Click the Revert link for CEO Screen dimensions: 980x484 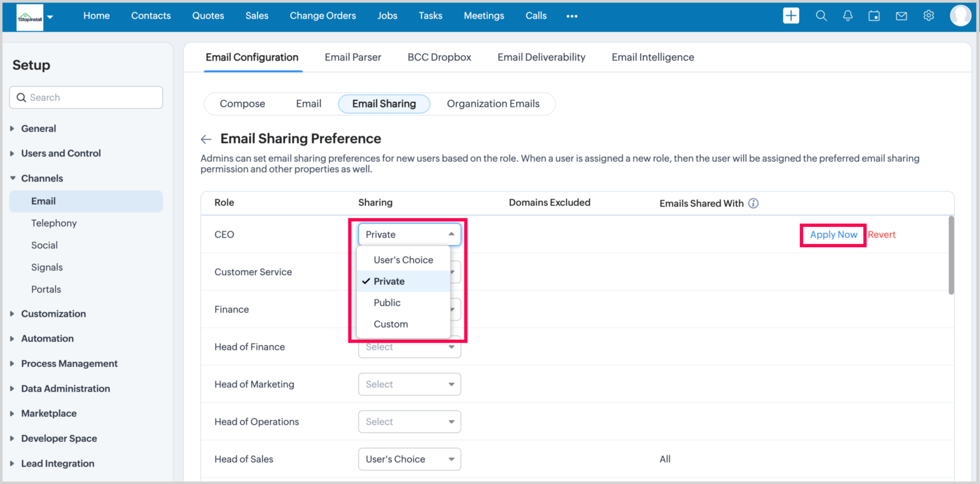(x=881, y=235)
